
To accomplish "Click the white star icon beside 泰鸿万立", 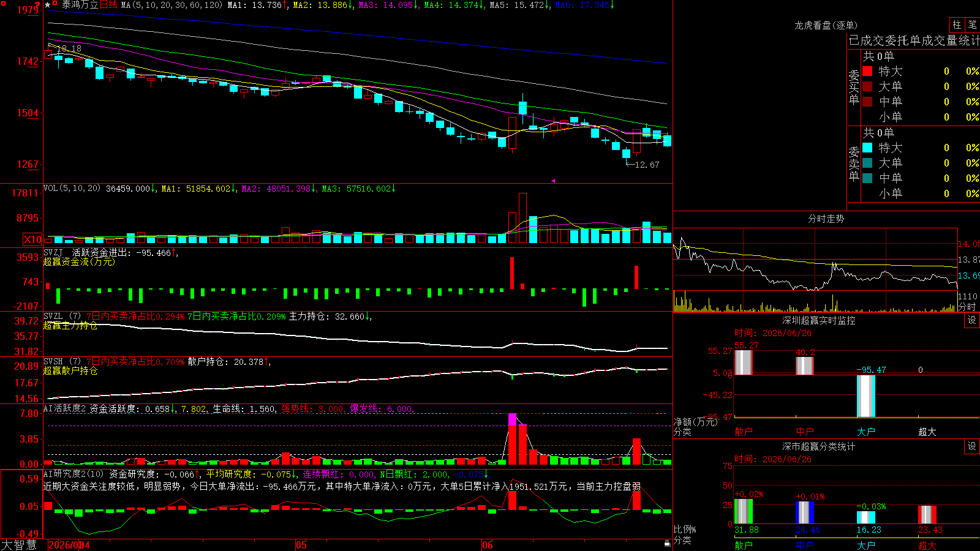I will pyautogui.click(x=48, y=5).
